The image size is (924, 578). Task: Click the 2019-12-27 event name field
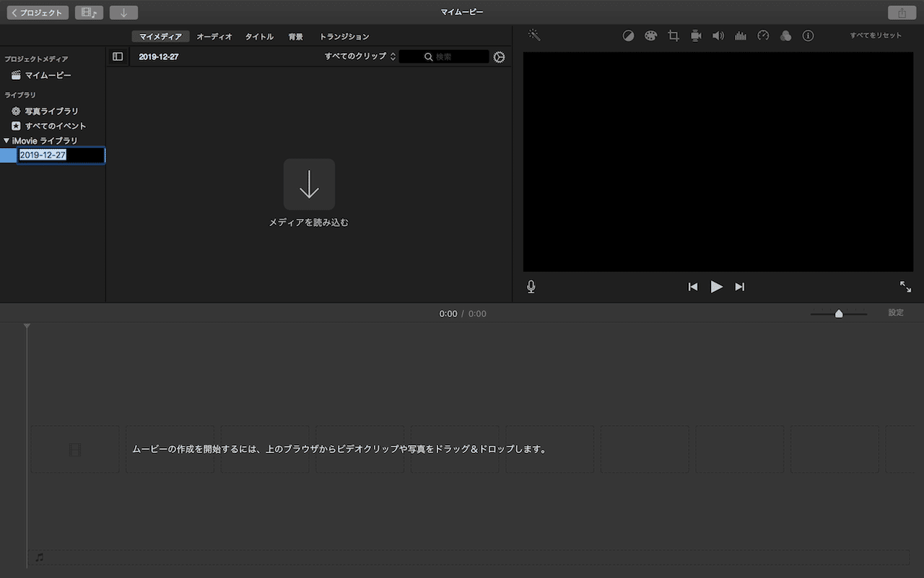61,155
